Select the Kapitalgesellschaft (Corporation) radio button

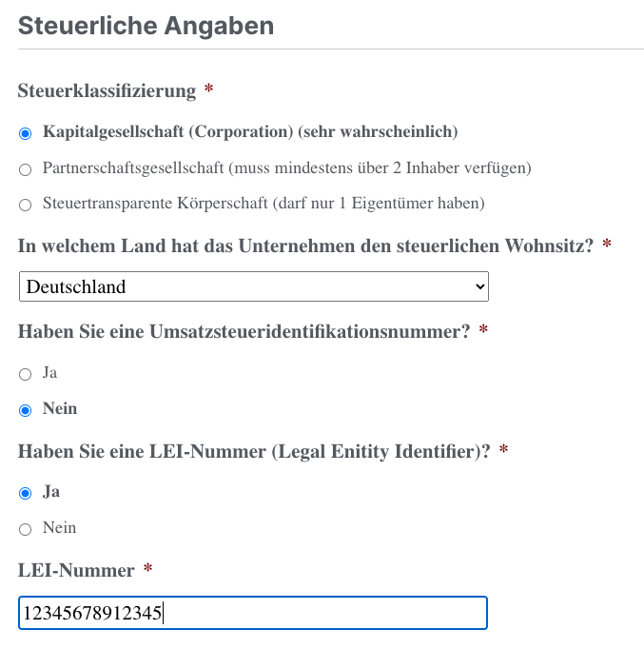(x=26, y=132)
